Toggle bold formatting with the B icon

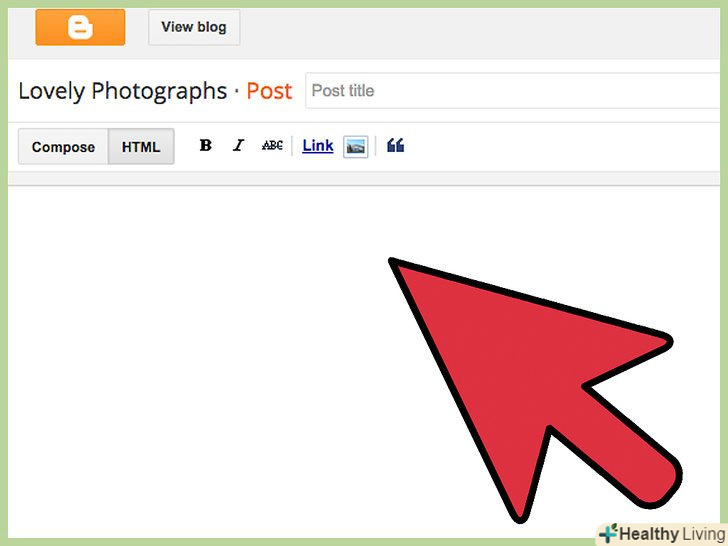point(206,146)
